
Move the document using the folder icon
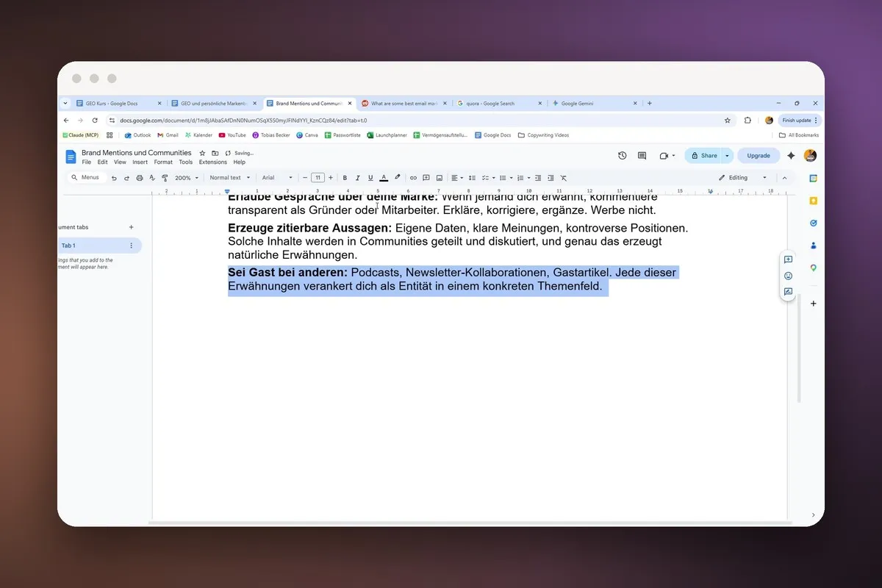point(215,153)
